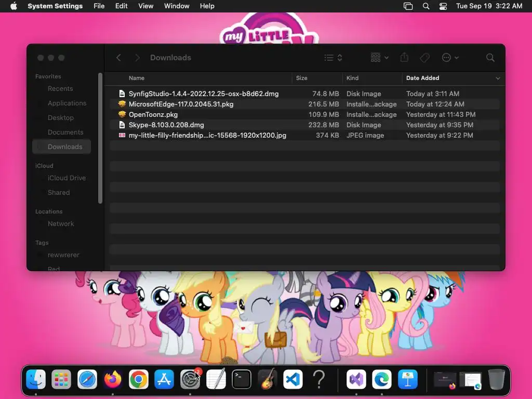532x399 pixels.
Task: Open Launchpad in the Dock
Action: coord(61,379)
